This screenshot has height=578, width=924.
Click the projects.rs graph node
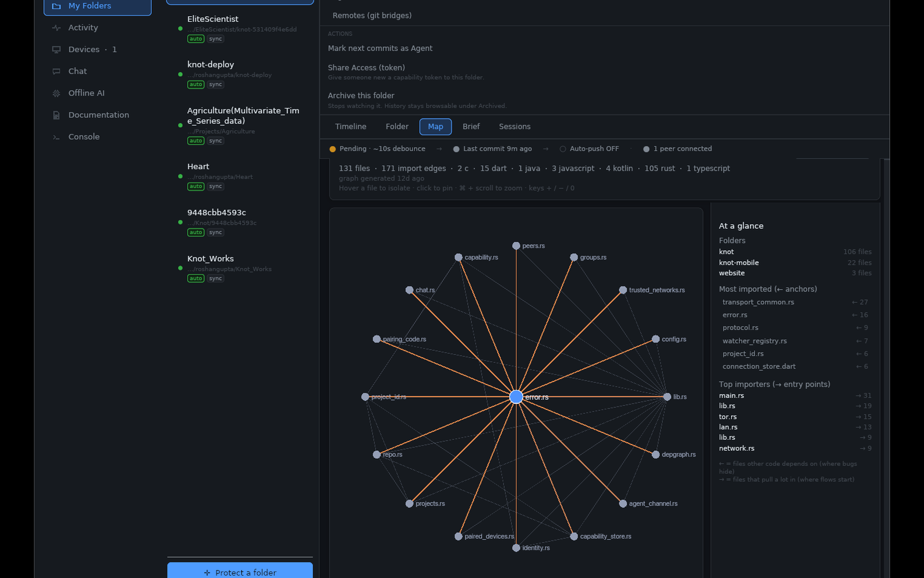coord(409,503)
